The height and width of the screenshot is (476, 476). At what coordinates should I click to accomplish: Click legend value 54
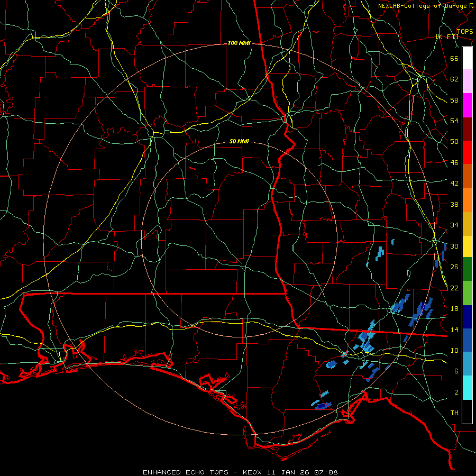point(454,121)
